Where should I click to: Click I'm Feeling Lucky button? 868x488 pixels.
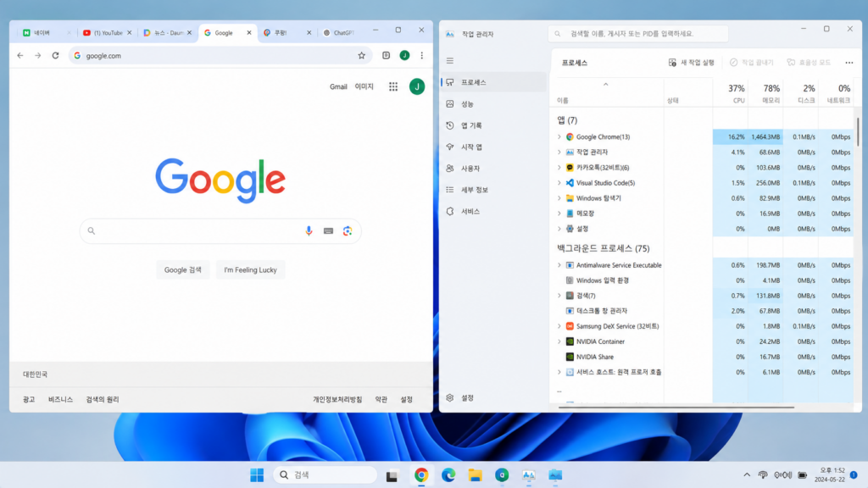point(250,269)
